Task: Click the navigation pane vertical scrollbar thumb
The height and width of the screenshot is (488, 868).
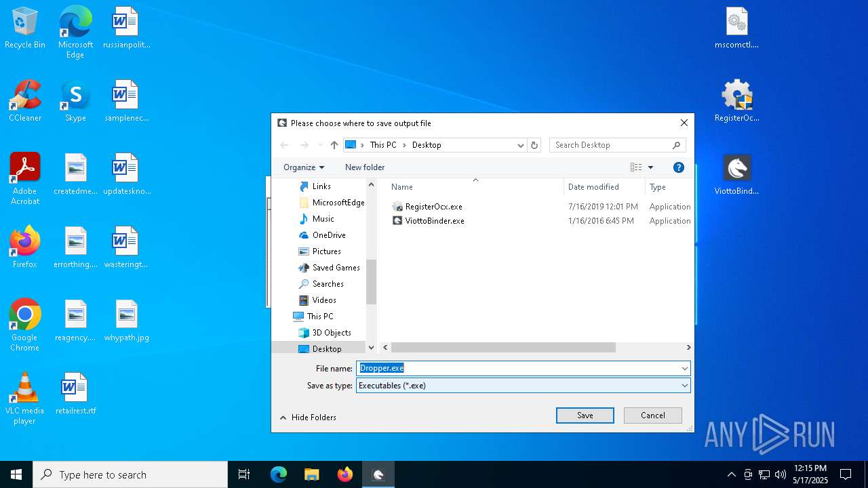Action: click(371, 282)
